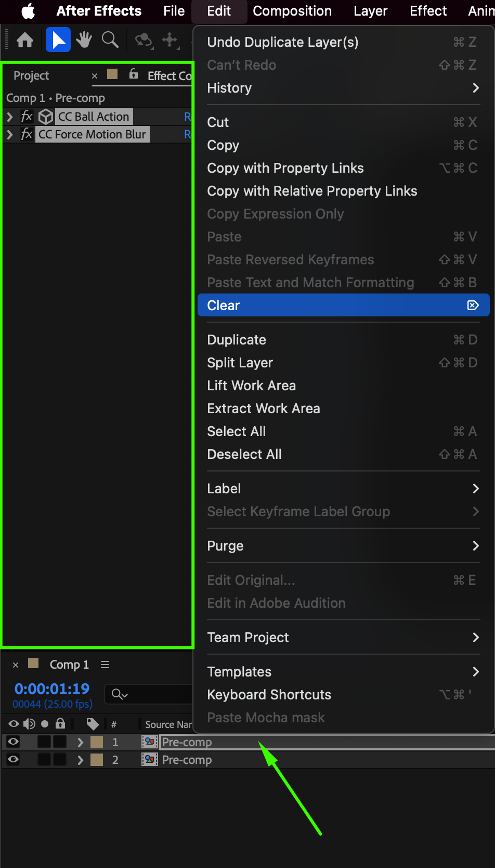Select the Hand tool
The image size is (495, 868).
(x=84, y=40)
